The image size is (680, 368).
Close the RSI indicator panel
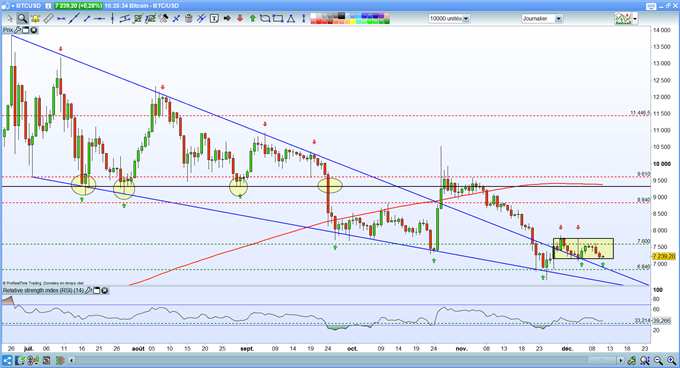[105, 290]
